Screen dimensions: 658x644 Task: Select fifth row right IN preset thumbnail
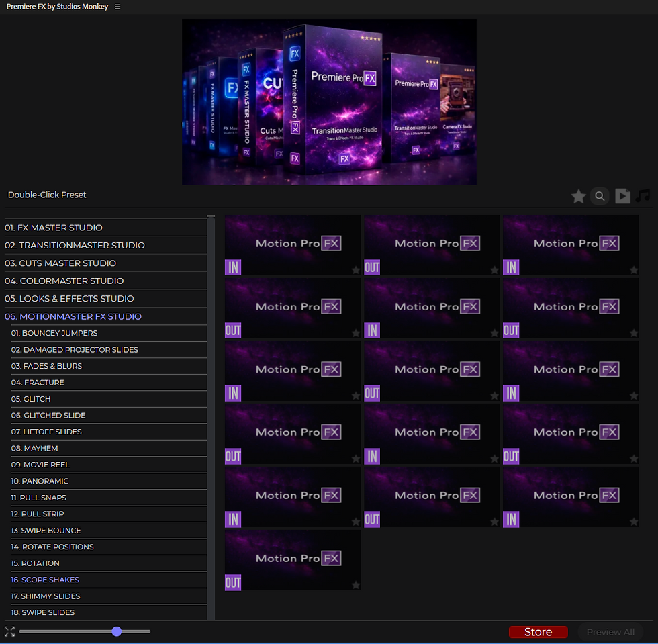click(x=571, y=497)
